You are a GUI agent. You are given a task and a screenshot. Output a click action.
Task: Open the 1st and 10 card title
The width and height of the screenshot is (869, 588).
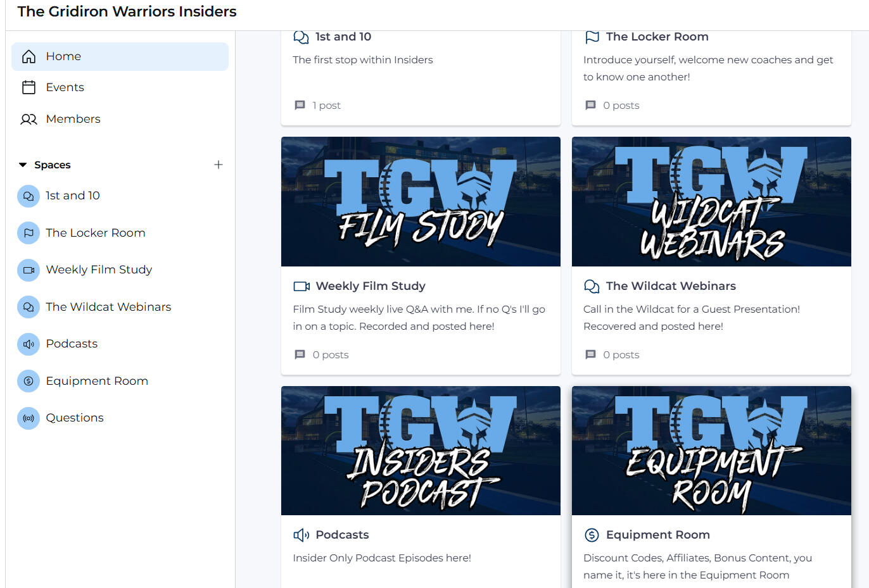point(343,37)
